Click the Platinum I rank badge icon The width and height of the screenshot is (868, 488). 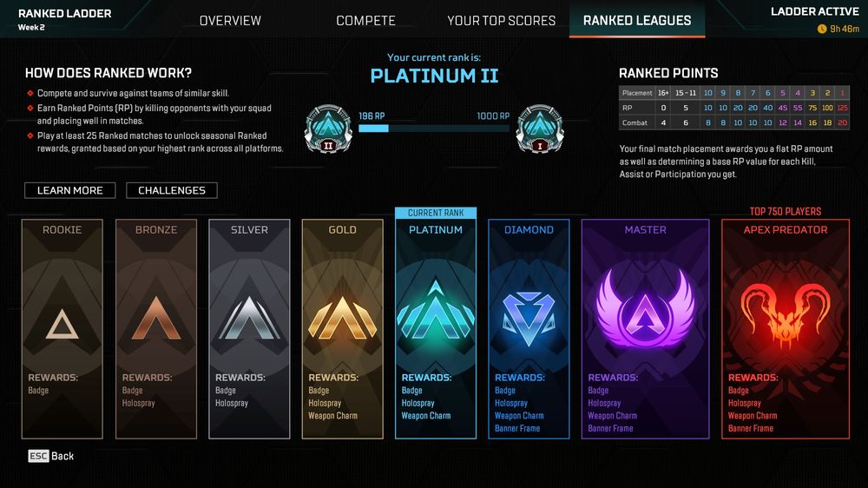[x=540, y=129]
